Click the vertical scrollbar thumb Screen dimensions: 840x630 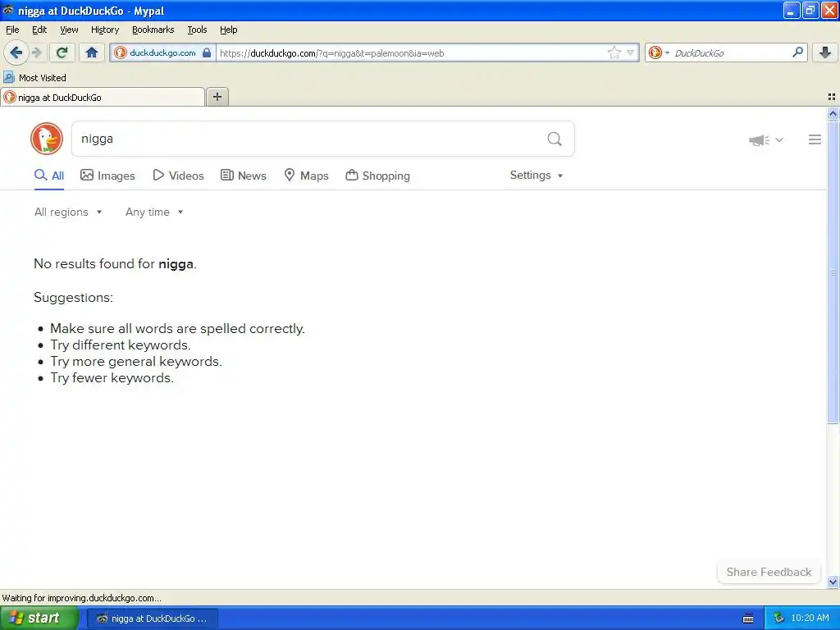pyautogui.click(x=833, y=272)
